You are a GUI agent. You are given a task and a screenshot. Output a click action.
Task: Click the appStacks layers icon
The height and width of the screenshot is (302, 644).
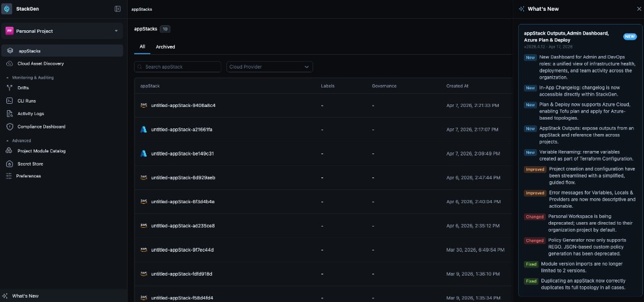point(10,51)
